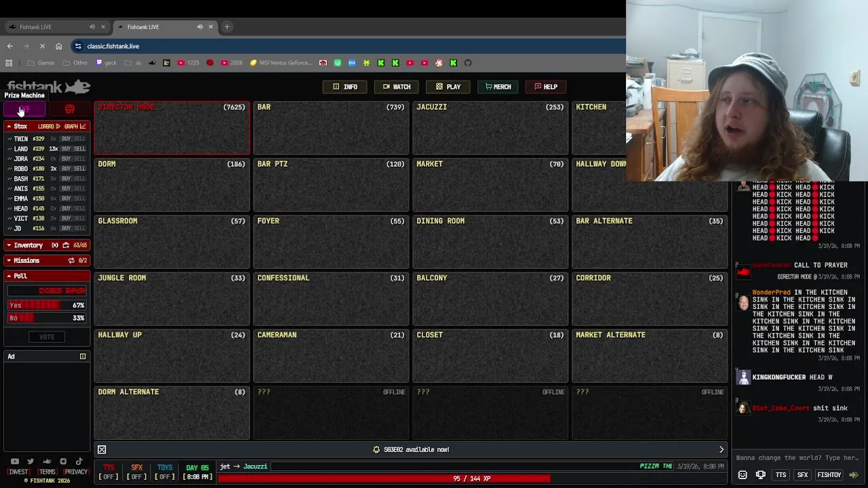This screenshot has width=868, height=488.
Task: Click the HEAD stock row ticker
Action: coord(21,209)
